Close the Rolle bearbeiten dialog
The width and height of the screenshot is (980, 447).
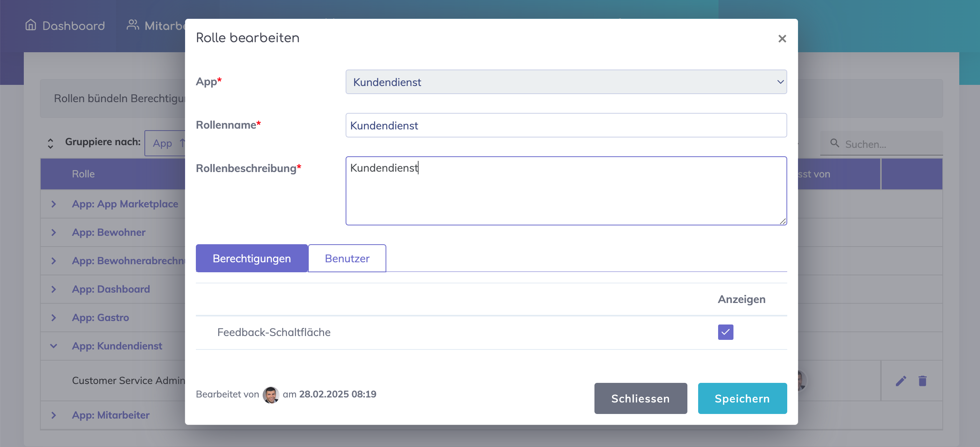tap(782, 39)
